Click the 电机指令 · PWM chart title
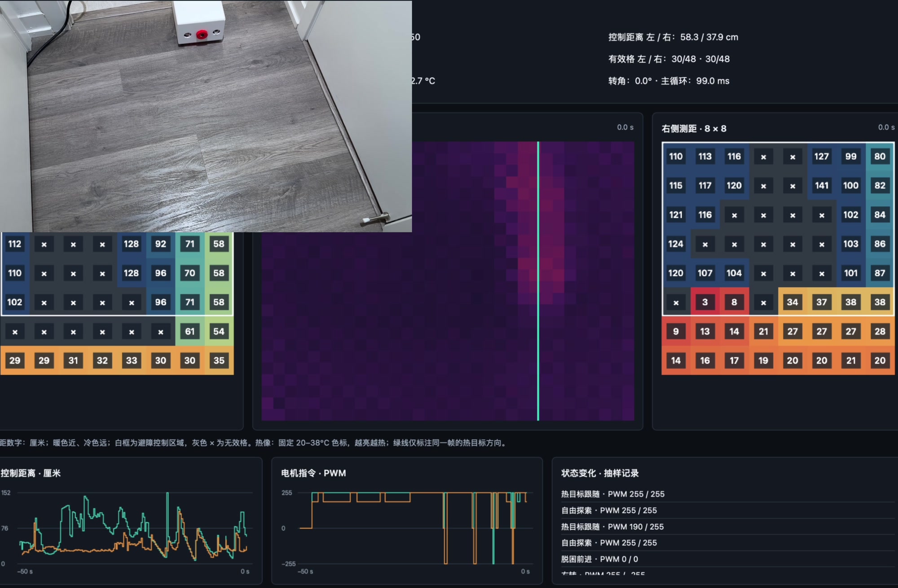Screen dimensions: 898x588 click(313, 473)
